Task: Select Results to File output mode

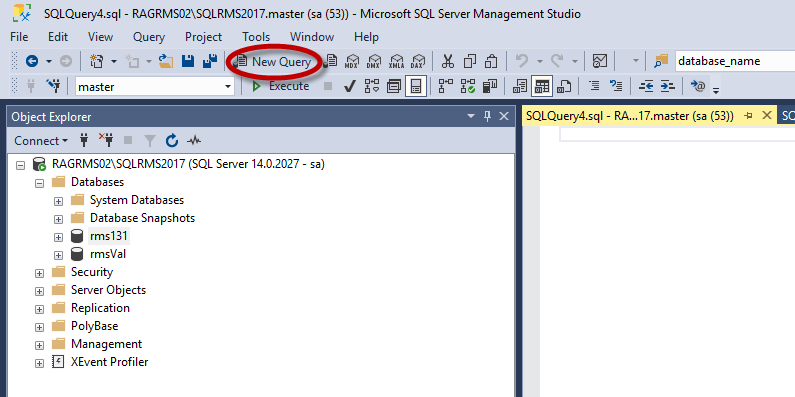Action: tap(564, 87)
